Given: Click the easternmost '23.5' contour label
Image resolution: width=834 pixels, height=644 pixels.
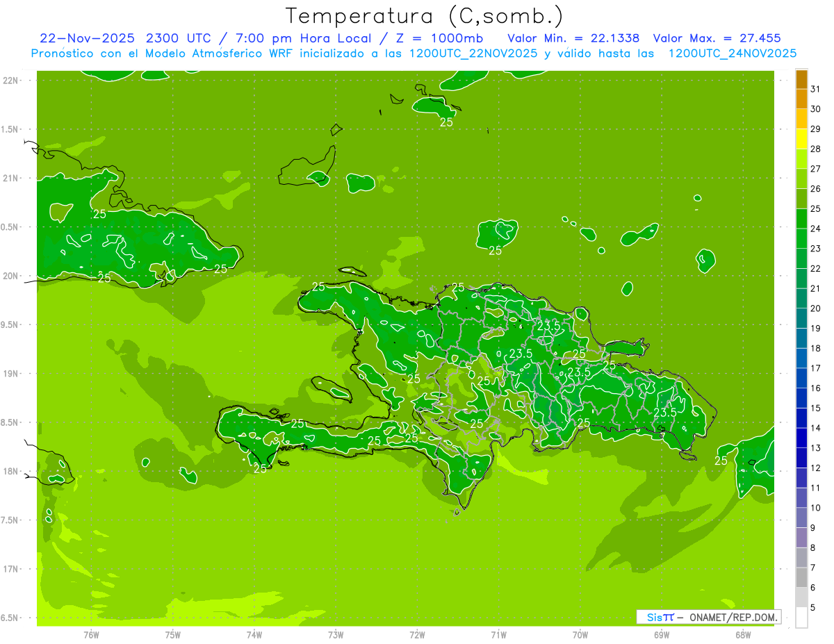Looking at the screenshot, I should pyautogui.click(x=665, y=413).
